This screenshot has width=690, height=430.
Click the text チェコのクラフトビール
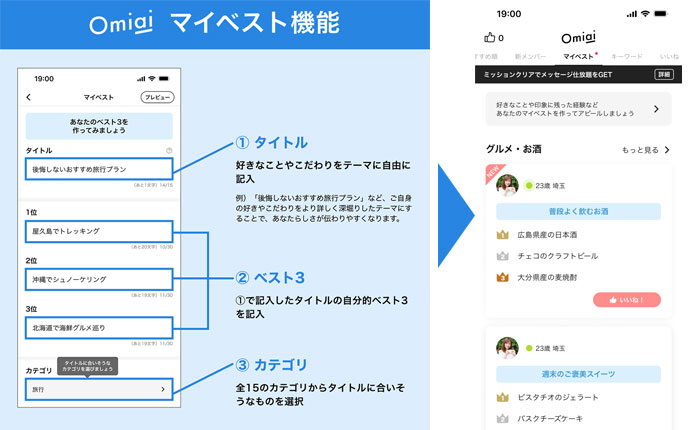(558, 256)
